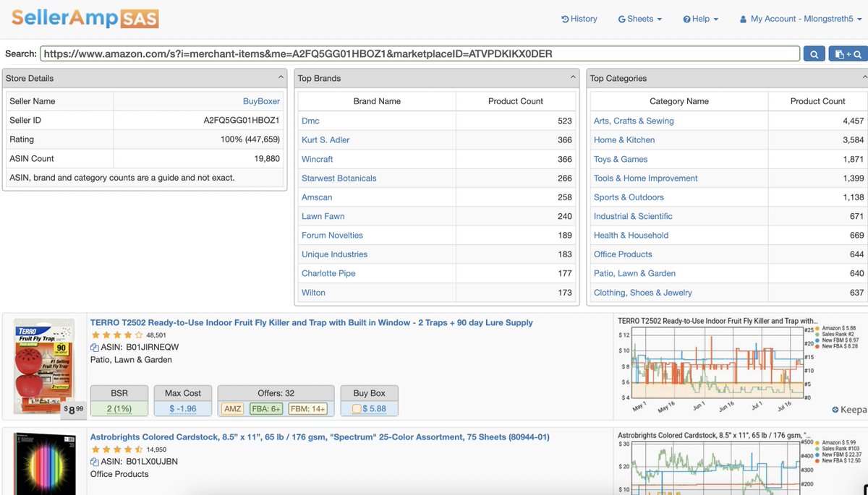Open the Starwest Botanicals brand
Screen dimensions: 868x495
point(339,178)
